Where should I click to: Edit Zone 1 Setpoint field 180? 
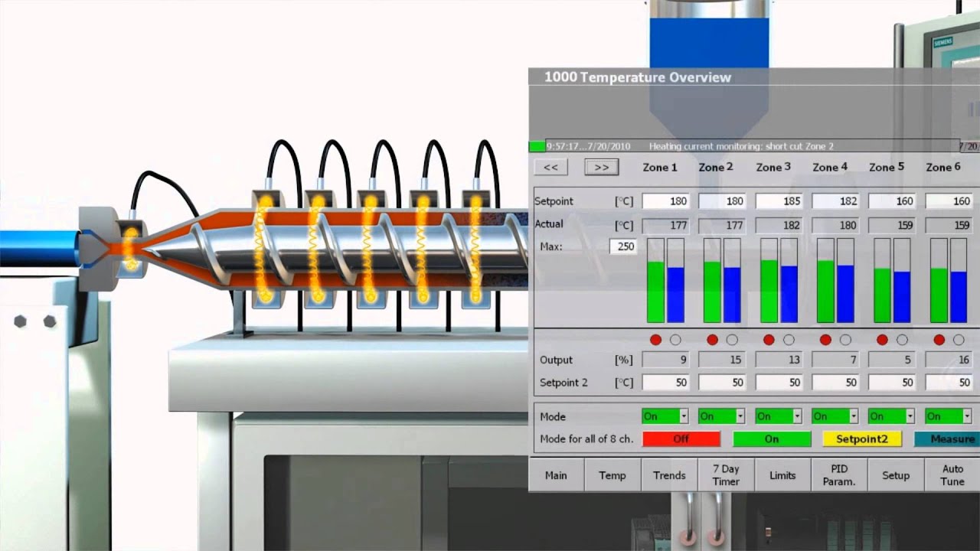(665, 201)
